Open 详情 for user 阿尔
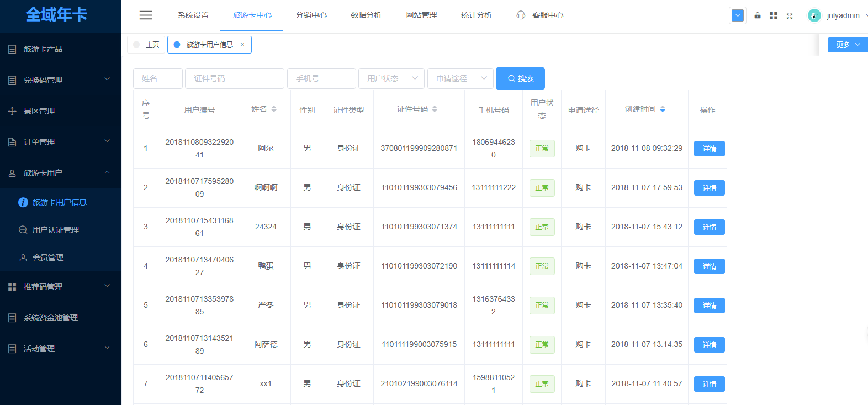This screenshot has width=868, height=405. pos(709,149)
